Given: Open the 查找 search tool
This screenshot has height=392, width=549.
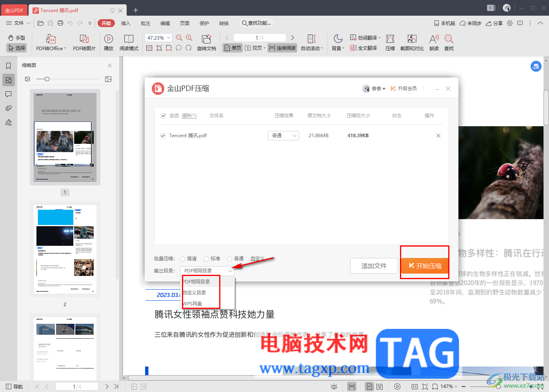Looking at the screenshot, I should click(449, 43).
